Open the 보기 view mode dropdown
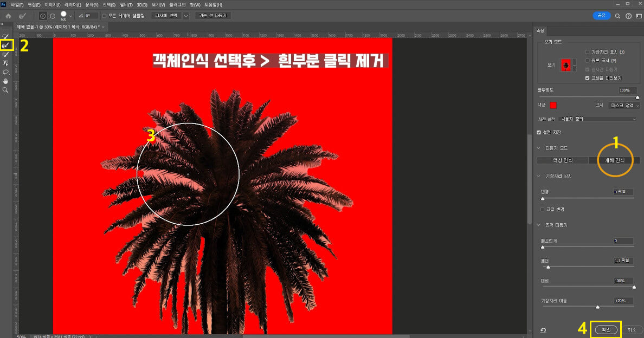 575,65
